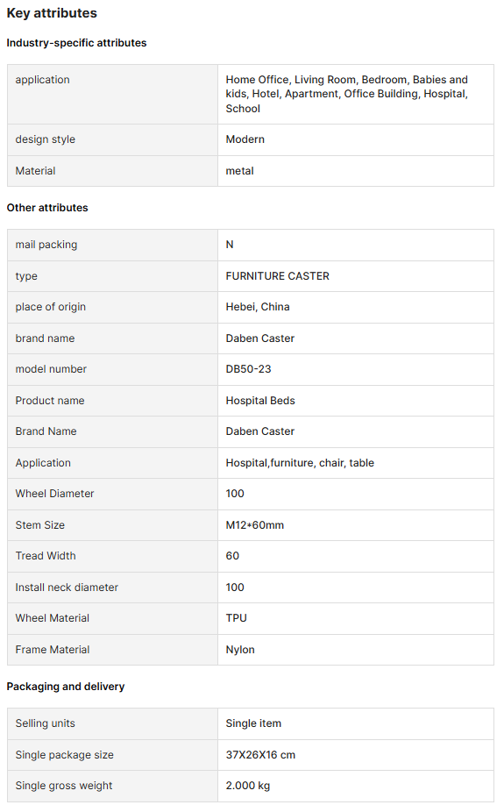Screen dimensions: 504x812
Task: Click the TPU wheel material value
Action: (x=236, y=618)
